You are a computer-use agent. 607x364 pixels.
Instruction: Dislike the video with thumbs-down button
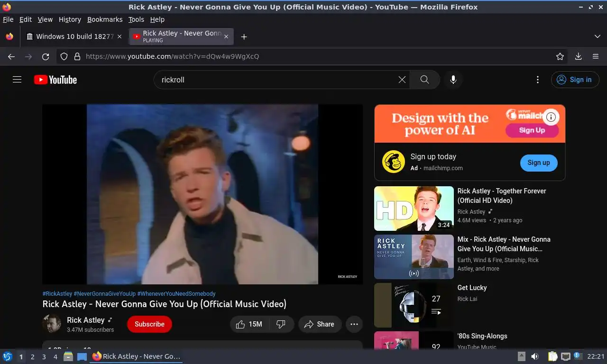point(281,324)
